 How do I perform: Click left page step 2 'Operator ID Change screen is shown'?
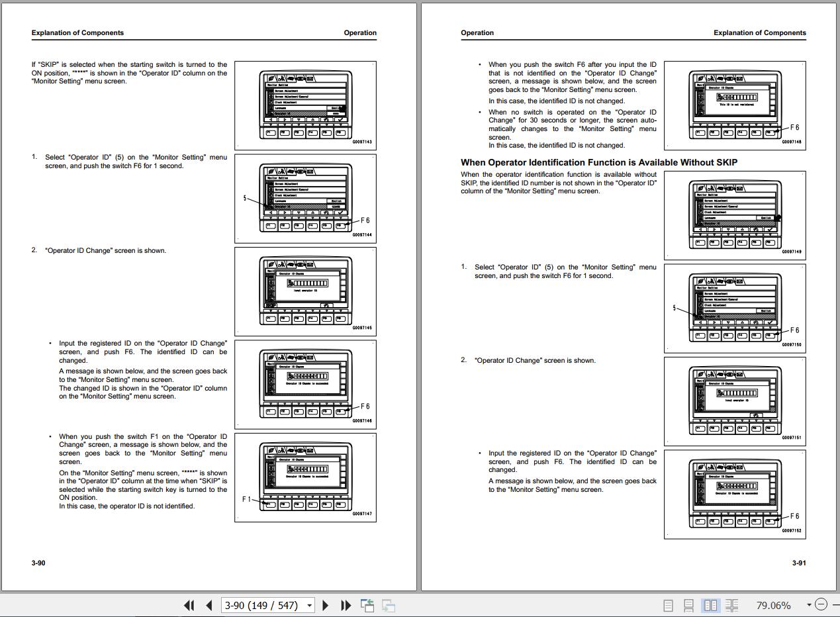(x=105, y=250)
